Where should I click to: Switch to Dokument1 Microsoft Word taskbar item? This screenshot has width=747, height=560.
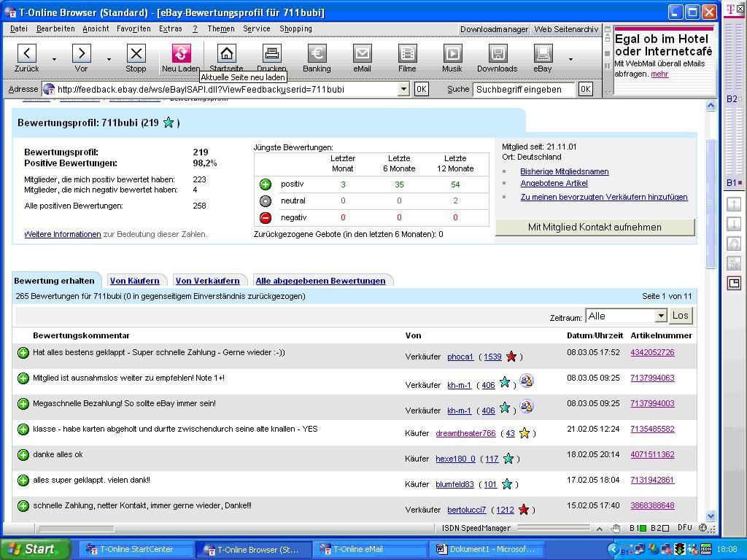point(487,549)
